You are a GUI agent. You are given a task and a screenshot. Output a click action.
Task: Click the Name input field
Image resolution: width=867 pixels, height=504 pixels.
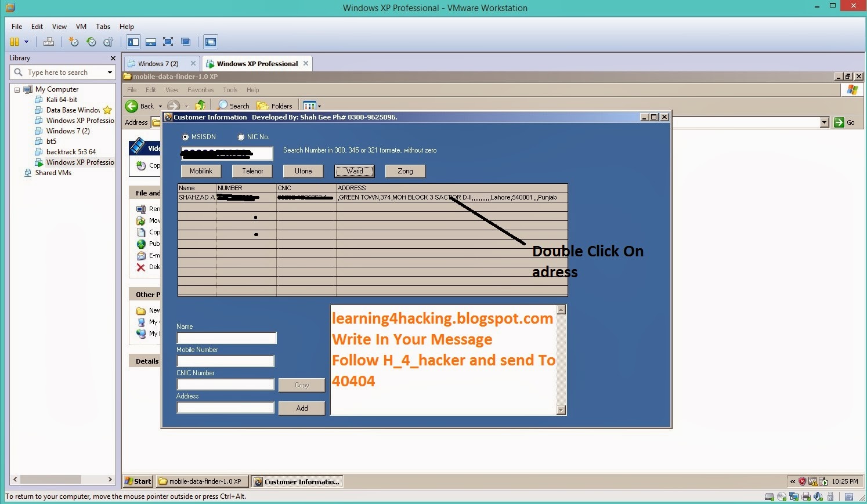[226, 338]
